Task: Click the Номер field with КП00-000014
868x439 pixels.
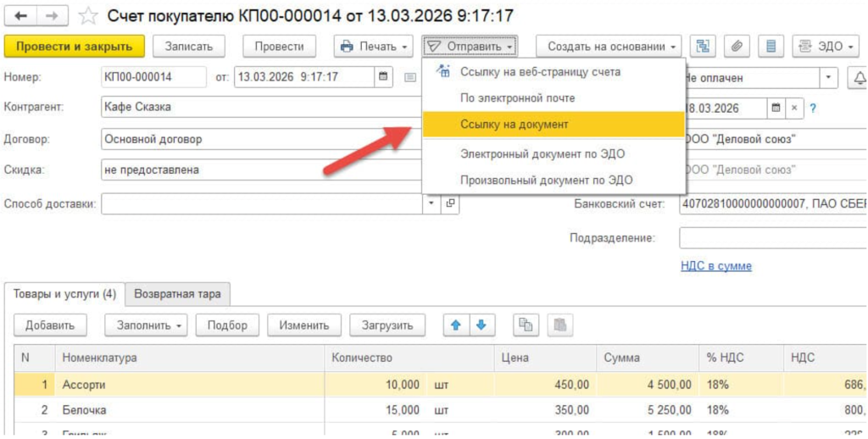Action: click(x=154, y=77)
